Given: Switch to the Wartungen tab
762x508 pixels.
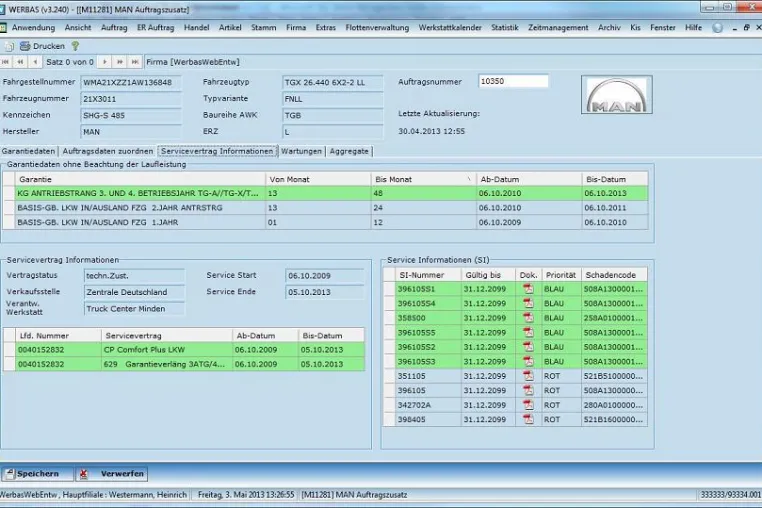Looking at the screenshot, I should coord(301,151).
